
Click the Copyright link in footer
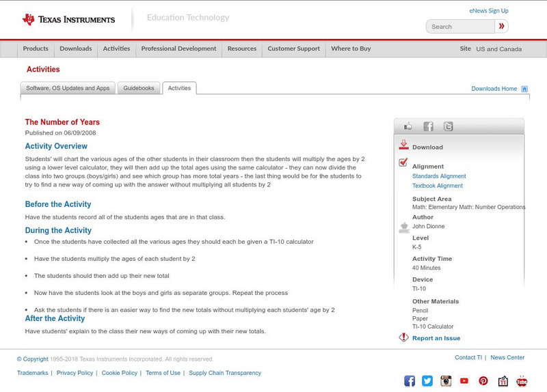click(x=32, y=359)
